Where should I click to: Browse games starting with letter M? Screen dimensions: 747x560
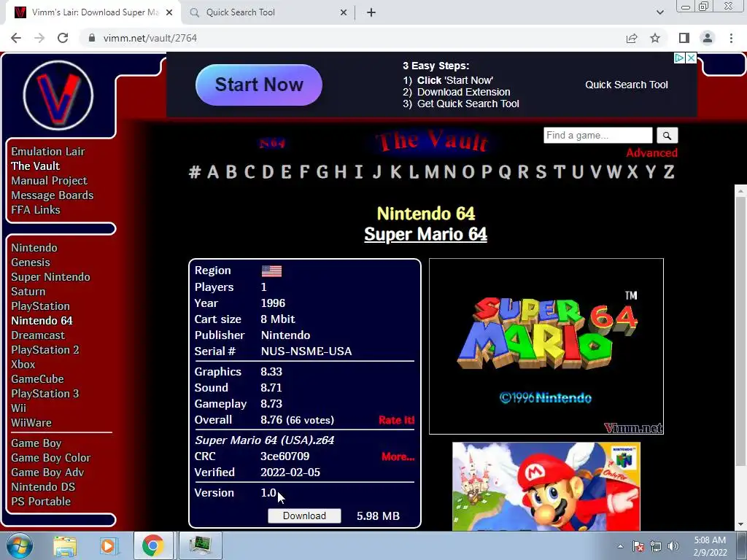(432, 172)
